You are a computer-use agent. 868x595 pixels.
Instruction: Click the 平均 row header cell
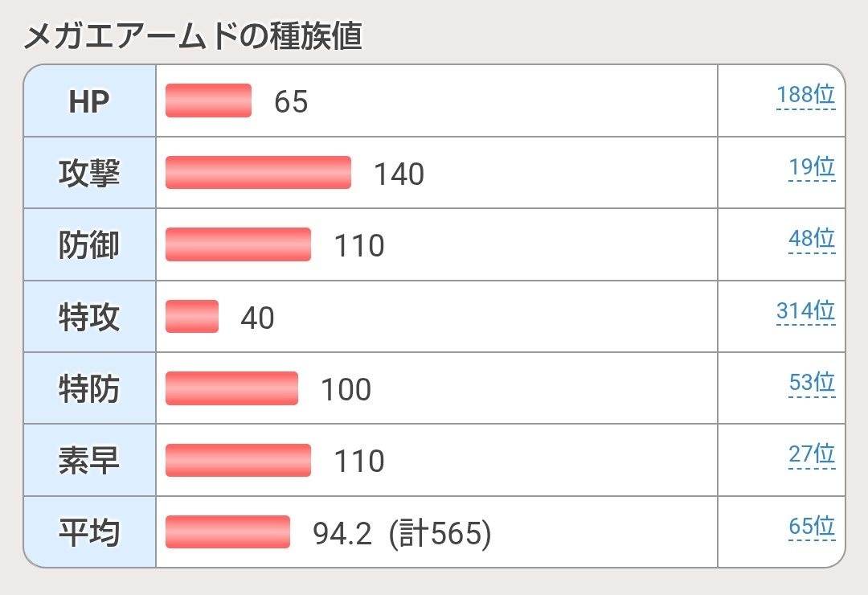(89, 532)
